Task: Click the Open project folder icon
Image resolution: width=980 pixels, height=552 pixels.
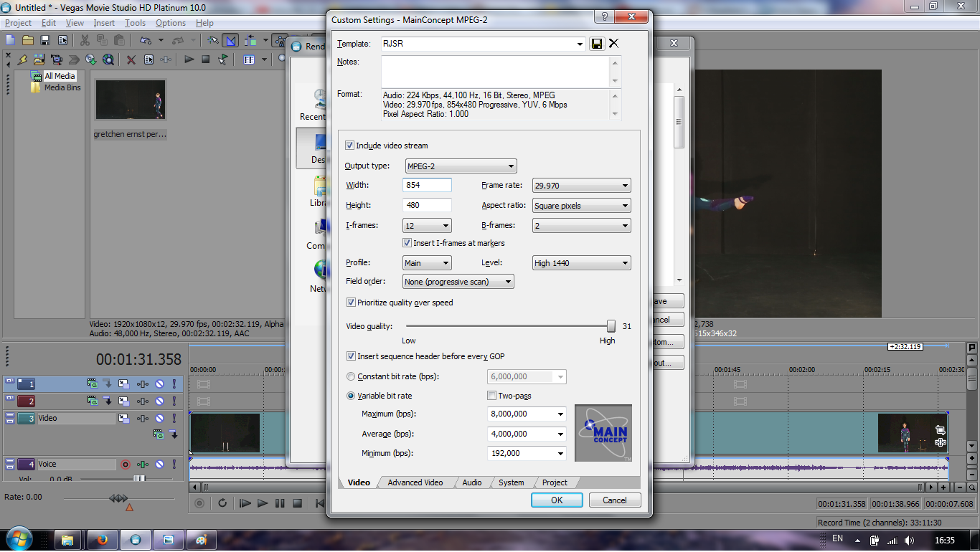Action: click(x=28, y=41)
